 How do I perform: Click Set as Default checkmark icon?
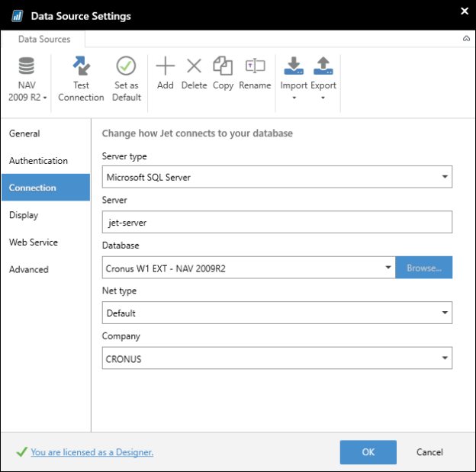point(126,66)
